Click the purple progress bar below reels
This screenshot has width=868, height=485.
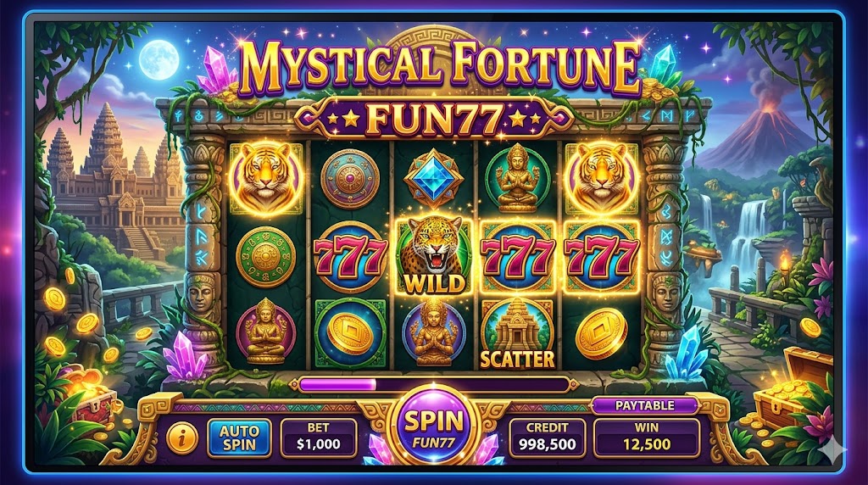click(433, 384)
